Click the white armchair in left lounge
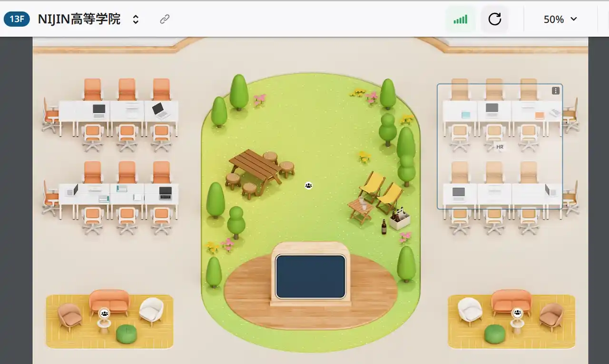The image size is (609, 364). pos(152,309)
